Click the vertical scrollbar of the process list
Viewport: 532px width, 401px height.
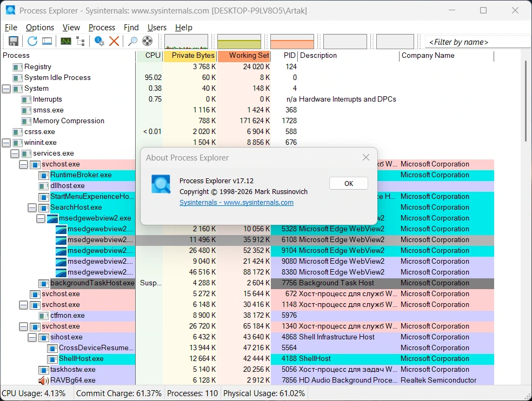coord(526,102)
